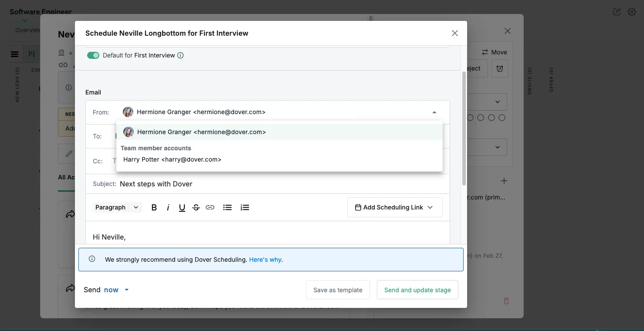Collapse the From sender dropdown arrow

[434, 112]
